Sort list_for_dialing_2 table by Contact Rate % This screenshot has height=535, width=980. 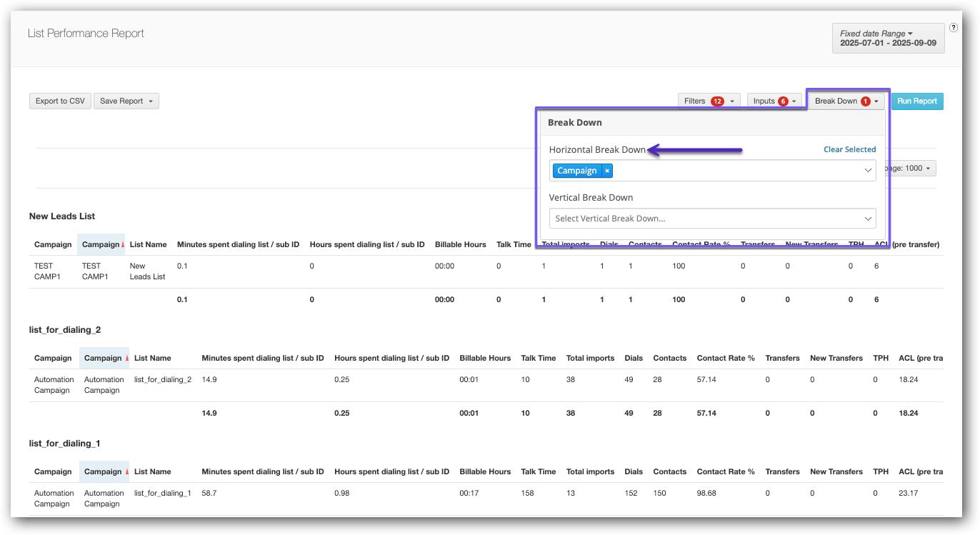click(x=725, y=359)
